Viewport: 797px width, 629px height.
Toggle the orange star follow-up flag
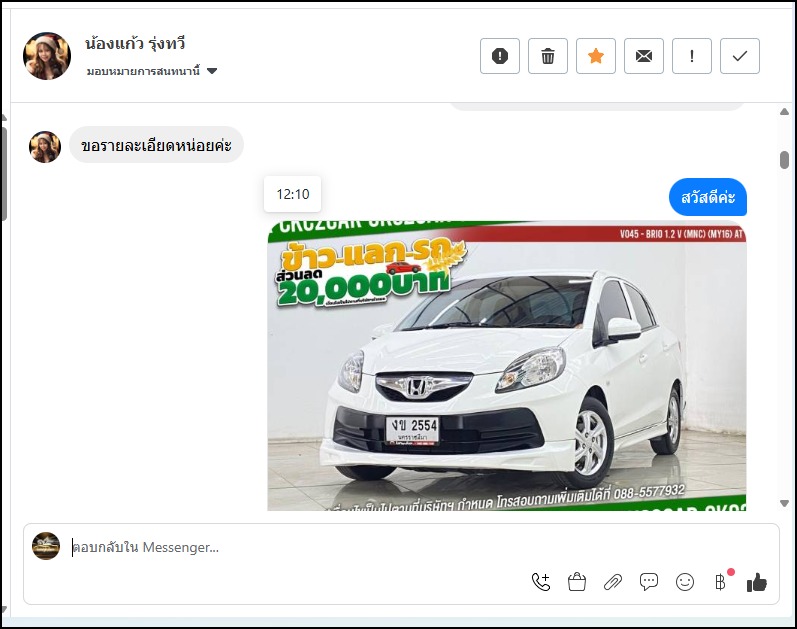tap(596, 56)
